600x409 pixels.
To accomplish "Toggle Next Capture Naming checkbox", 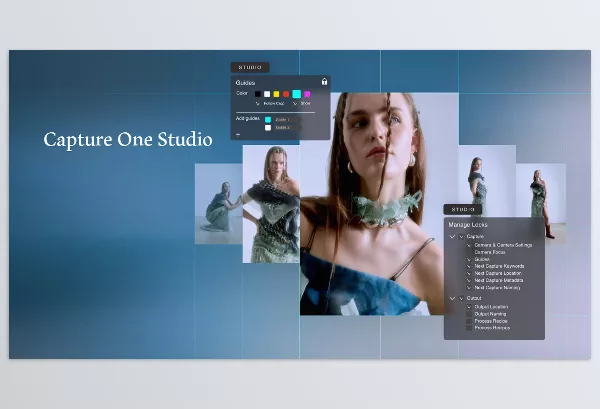I will tap(469, 288).
